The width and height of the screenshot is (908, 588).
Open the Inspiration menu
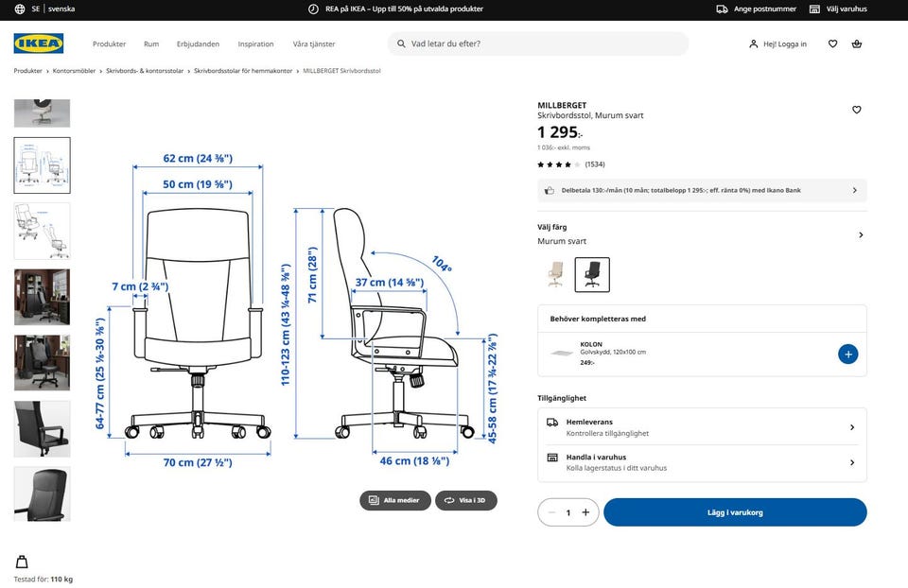[x=255, y=44]
